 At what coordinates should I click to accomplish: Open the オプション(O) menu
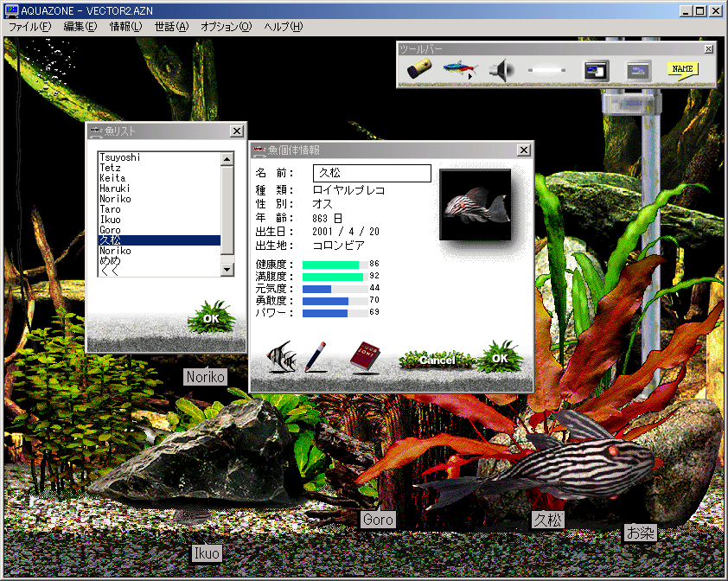tap(227, 27)
